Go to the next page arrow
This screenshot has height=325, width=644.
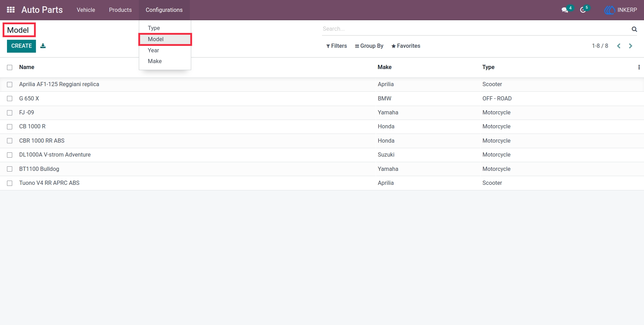[x=630, y=46]
